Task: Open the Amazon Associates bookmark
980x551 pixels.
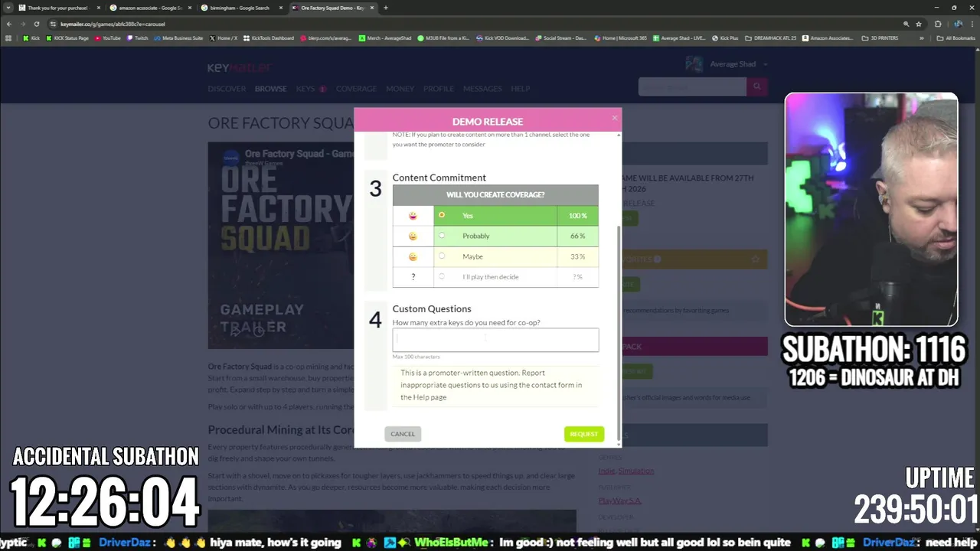Action: [829, 38]
